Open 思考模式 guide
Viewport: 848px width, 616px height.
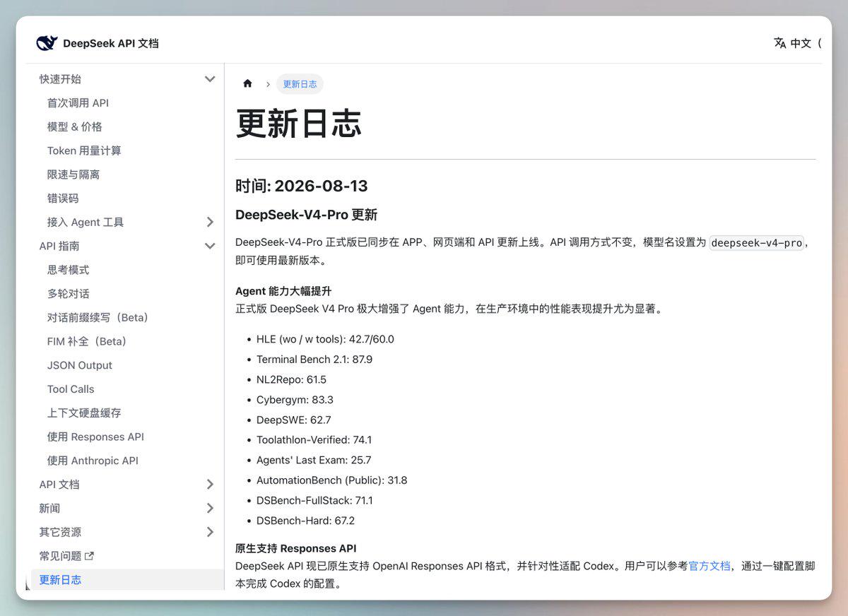[68, 270]
